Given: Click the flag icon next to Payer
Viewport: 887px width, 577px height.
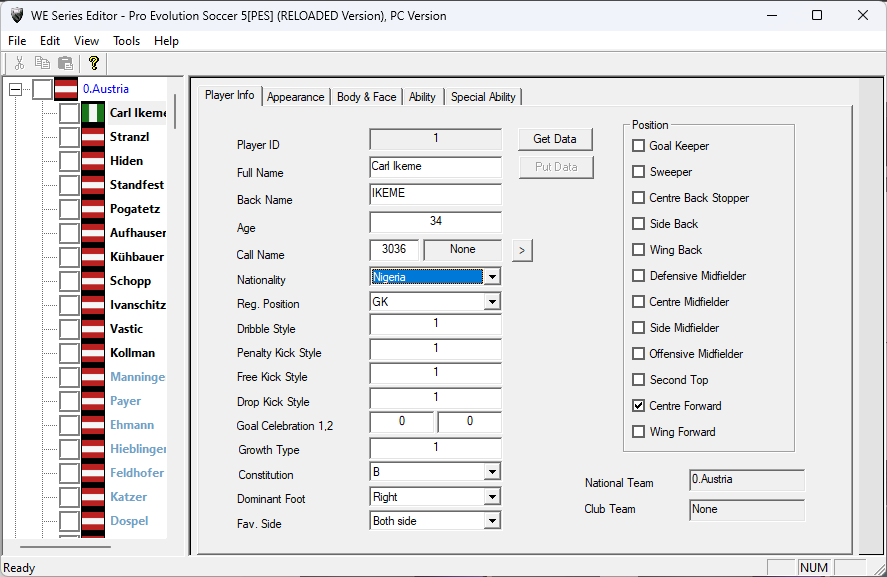Looking at the screenshot, I should click(93, 401).
